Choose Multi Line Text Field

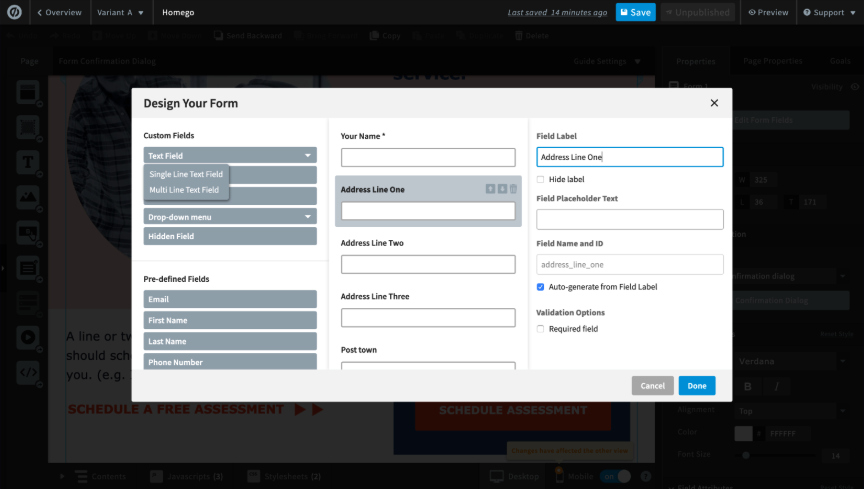184,190
